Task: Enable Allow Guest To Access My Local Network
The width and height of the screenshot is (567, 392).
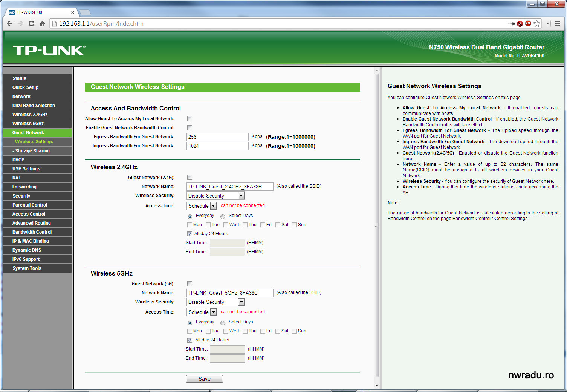Action: [x=190, y=119]
